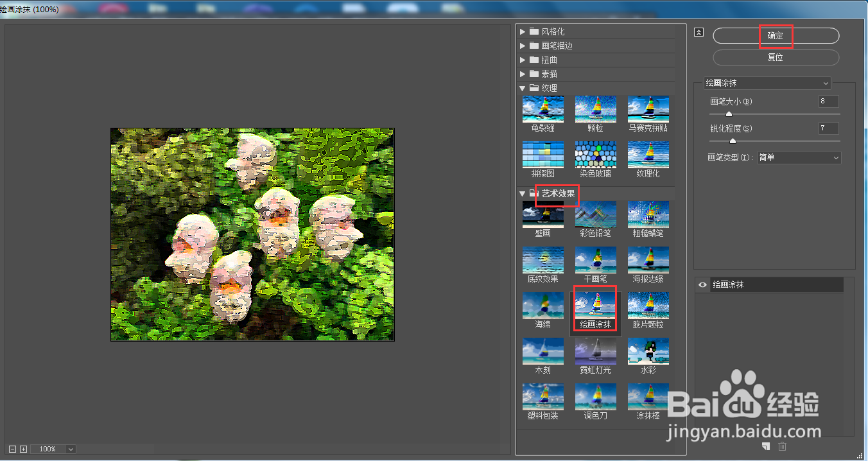Click the delete effect layer trash icon

click(x=782, y=447)
